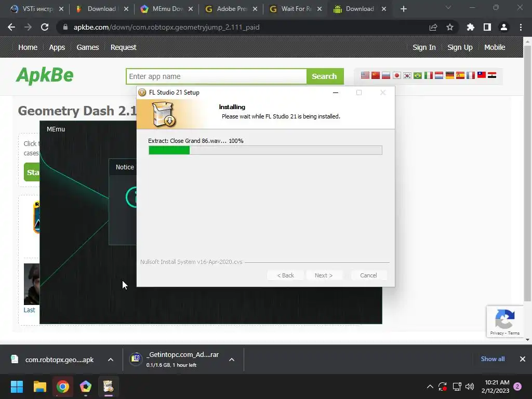The image size is (532, 399).
Task: Click the Sign Up link
Action: (460, 47)
